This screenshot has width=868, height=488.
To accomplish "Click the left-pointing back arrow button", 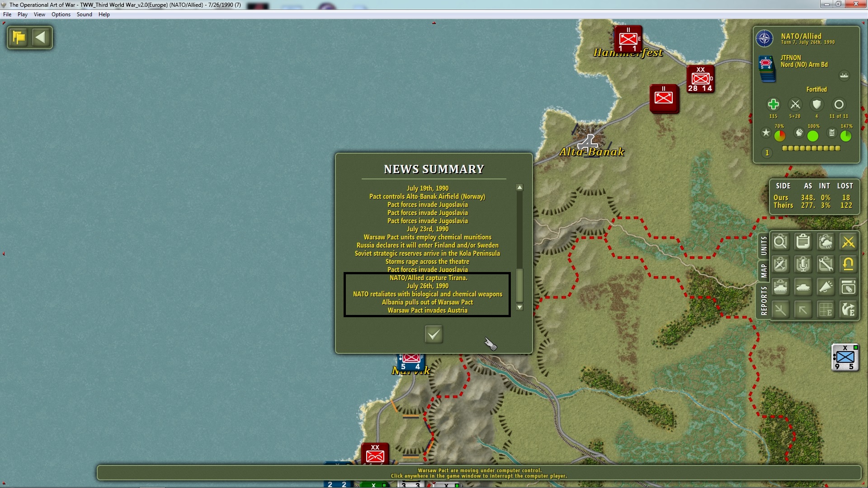I will point(41,37).
